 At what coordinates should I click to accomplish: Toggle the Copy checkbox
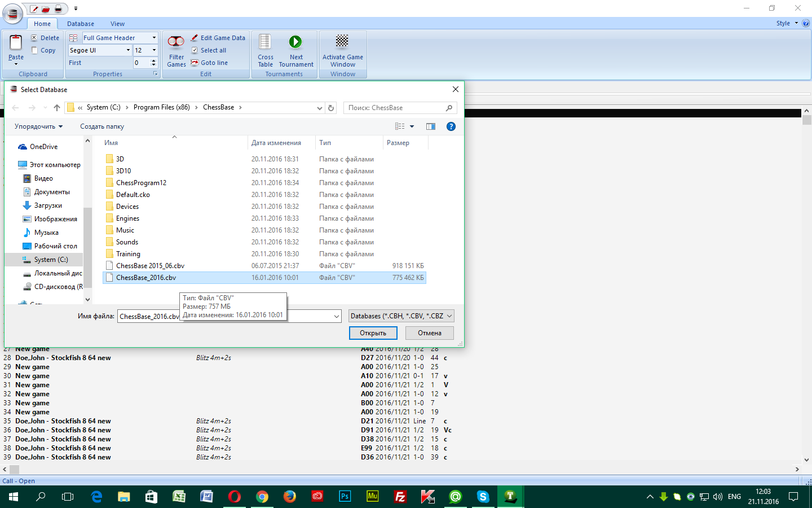[x=34, y=50]
